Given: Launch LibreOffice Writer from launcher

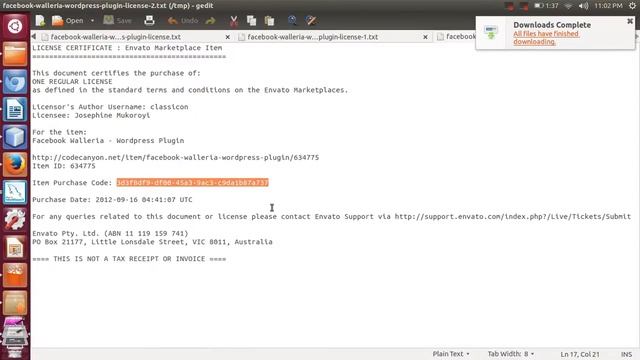Looking at the screenshot, I should pyautogui.click(x=15, y=109).
